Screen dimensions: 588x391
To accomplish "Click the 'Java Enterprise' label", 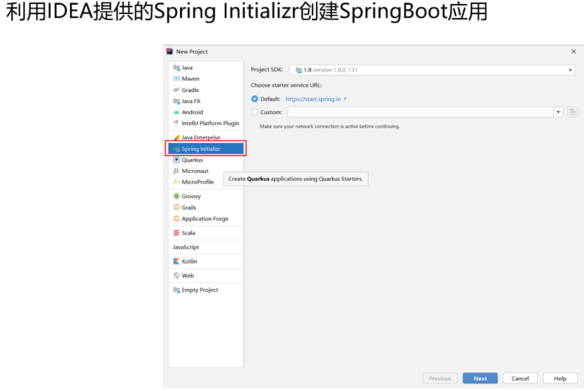I will (x=201, y=137).
